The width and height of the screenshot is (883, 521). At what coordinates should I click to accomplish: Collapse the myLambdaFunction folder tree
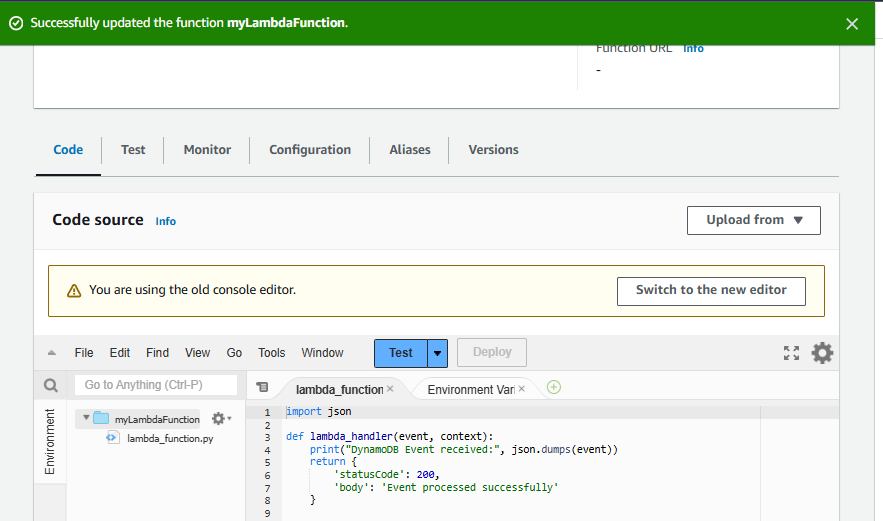(x=87, y=419)
